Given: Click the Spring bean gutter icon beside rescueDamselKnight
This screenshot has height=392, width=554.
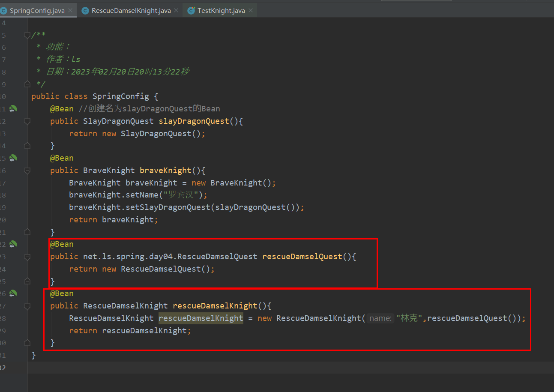Looking at the screenshot, I should pyautogui.click(x=13, y=293).
